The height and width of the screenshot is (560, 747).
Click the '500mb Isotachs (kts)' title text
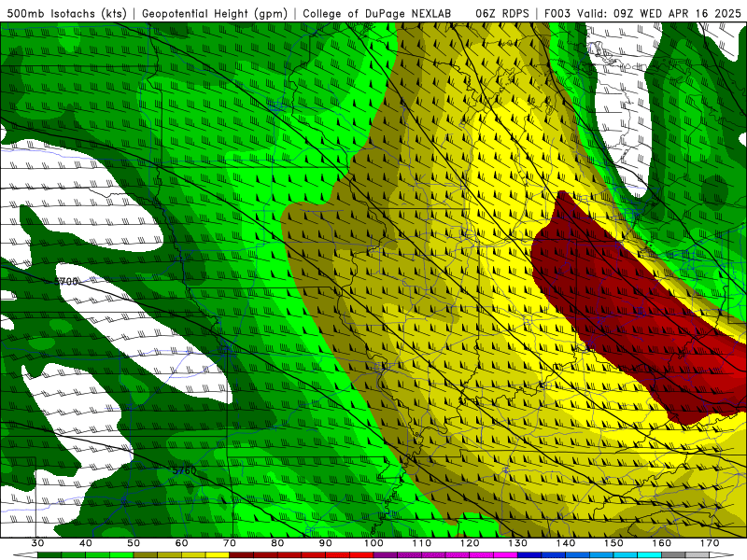coord(67,13)
